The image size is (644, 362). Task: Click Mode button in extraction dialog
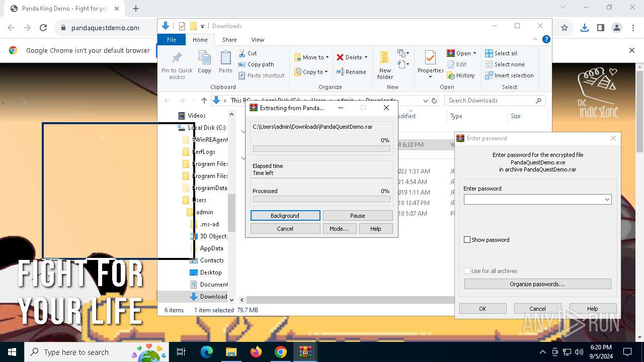pos(339,229)
